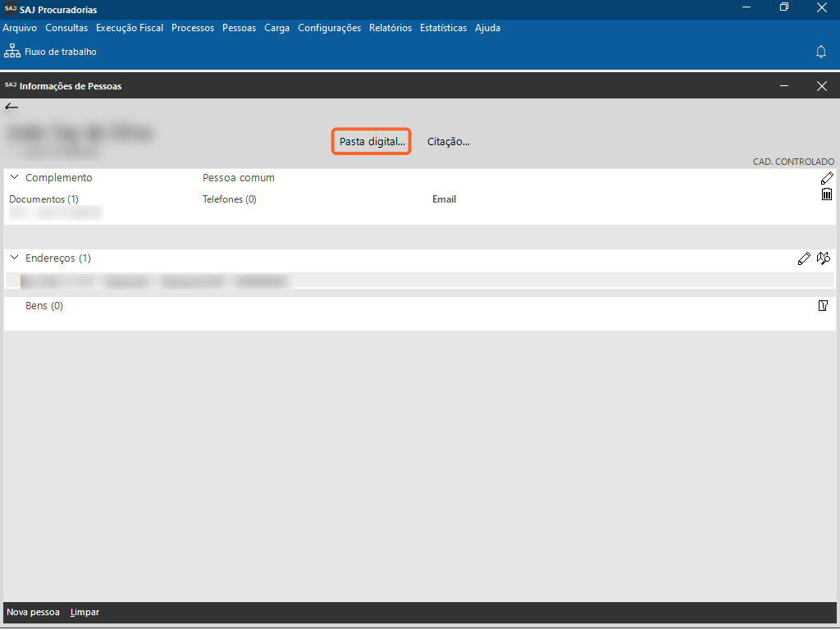Click the Fluxo de trabalho icon
The height and width of the screenshot is (630, 840).
click(x=12, y=52)
